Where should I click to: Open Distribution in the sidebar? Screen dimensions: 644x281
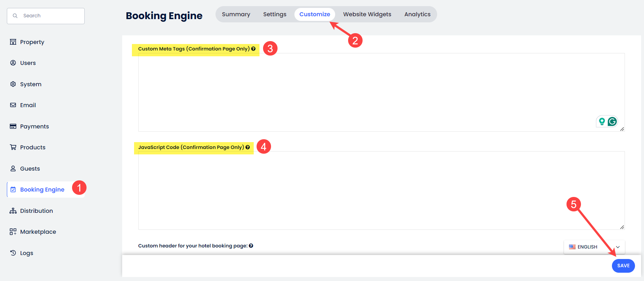(36, 211)
